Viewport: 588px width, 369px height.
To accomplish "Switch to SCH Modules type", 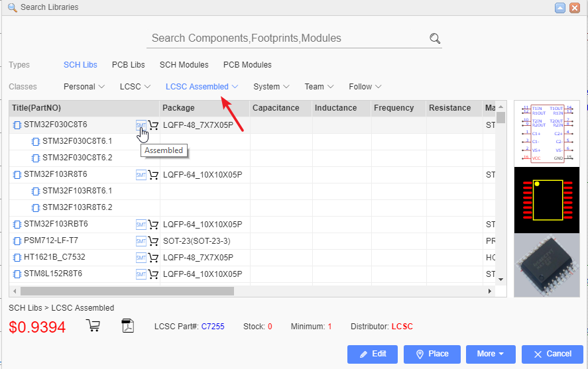I will (x=184, y=65).
